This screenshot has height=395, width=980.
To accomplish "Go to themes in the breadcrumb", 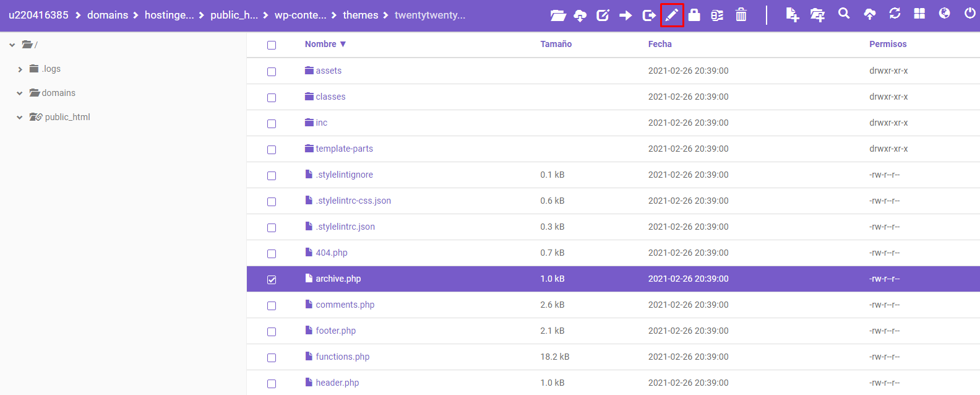I will (x=361, y=15).
